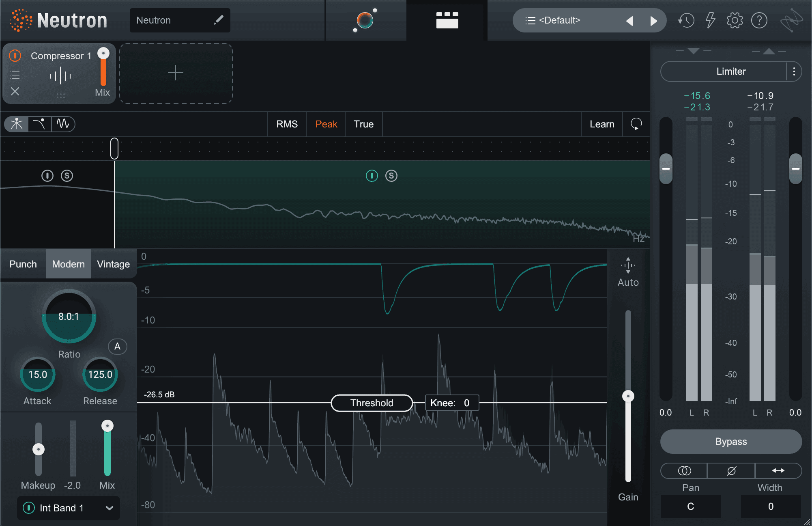The width and height of the screenshot is (812, 526).
Task: Select the sidechain filter curve icon
Action: [40, 124]
